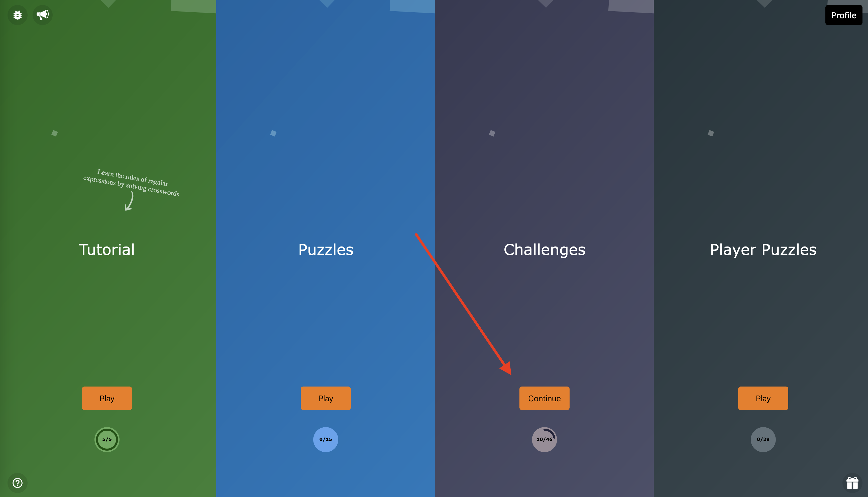This screenshot has width=868, height=497.
Task: Select the Player Puzzles menu section
Action: point(763,248)
